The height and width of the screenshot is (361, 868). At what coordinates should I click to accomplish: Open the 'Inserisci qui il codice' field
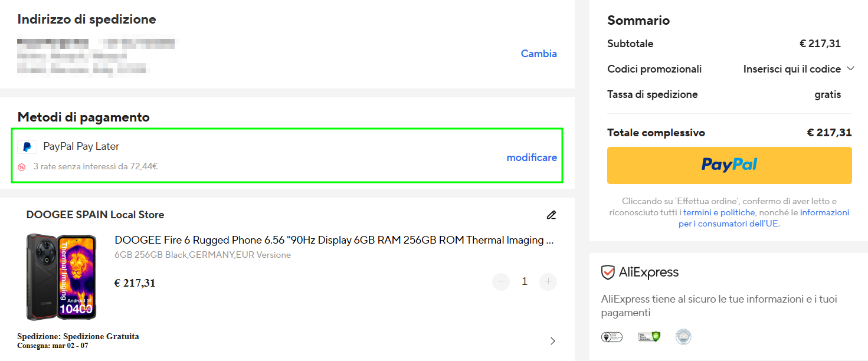(791, 69)
